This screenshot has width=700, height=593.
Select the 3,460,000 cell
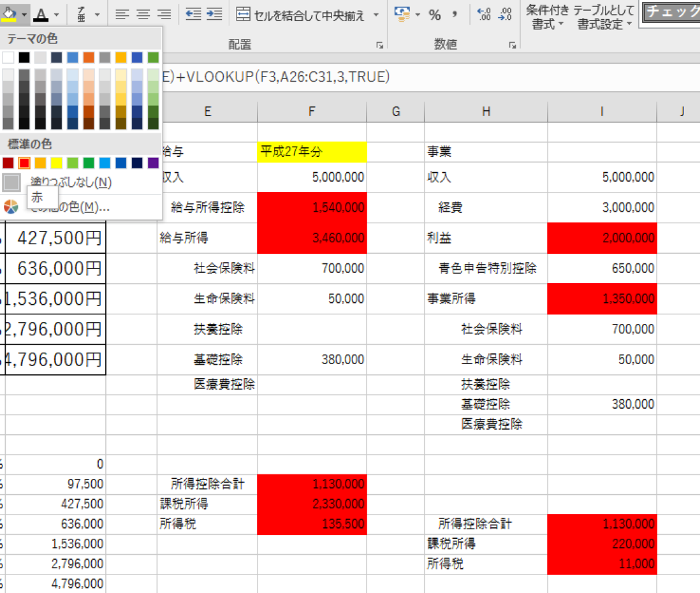pos(312,238)
